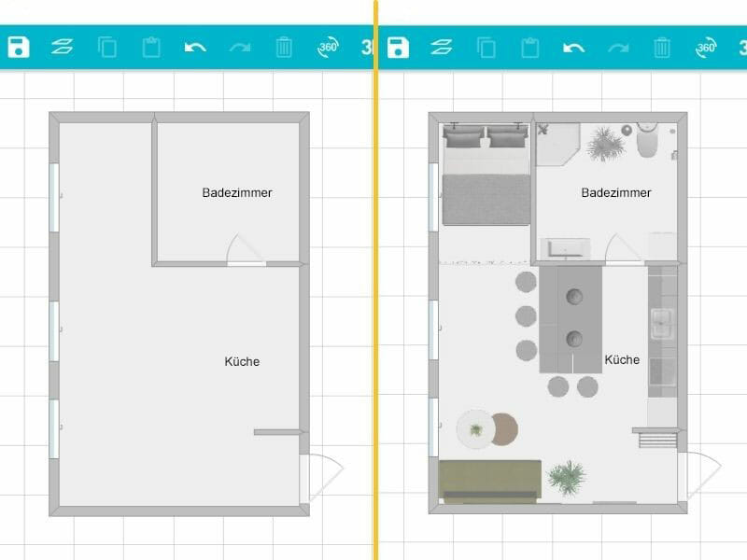Select the toilet in the furnished bathroom
The width and height of the screenshot is (747, 560).
pos(647,139)
